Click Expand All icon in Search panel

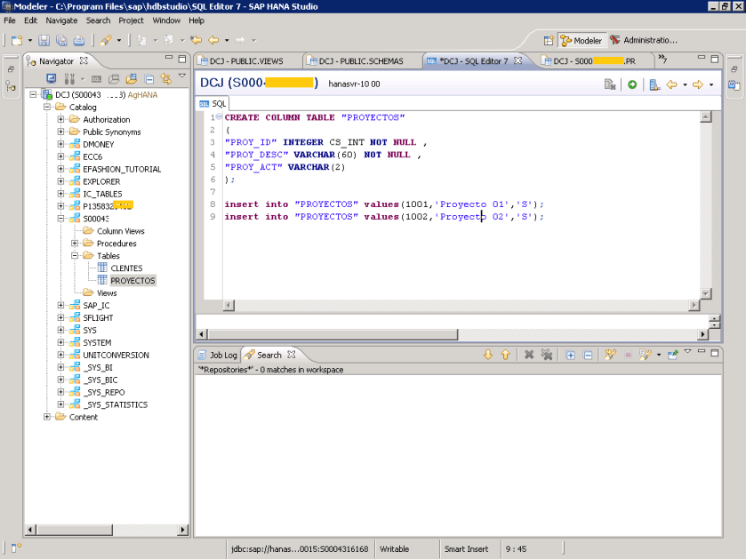coord(570,355)
